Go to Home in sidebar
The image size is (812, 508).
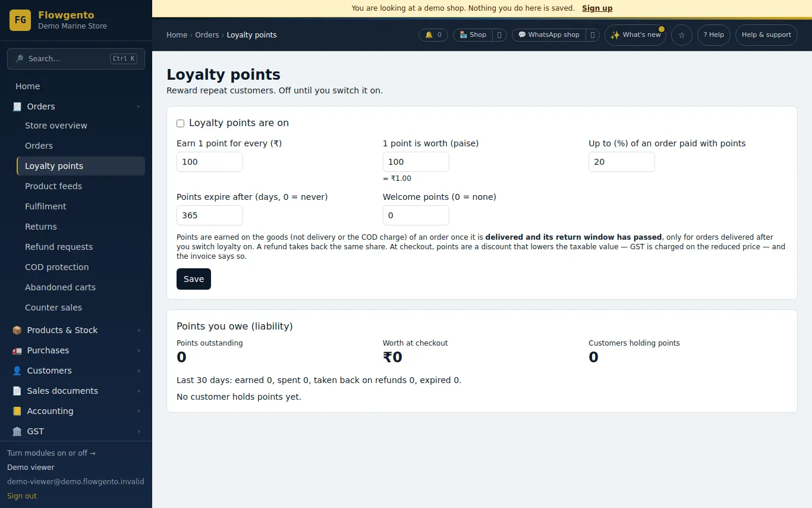click(76, 86)
